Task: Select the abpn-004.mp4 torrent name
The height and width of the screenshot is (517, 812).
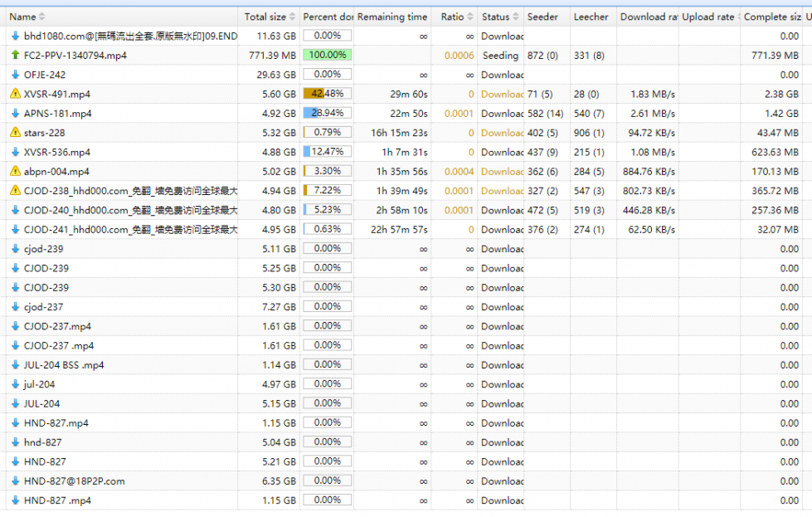Action: (x=56, y=172)
